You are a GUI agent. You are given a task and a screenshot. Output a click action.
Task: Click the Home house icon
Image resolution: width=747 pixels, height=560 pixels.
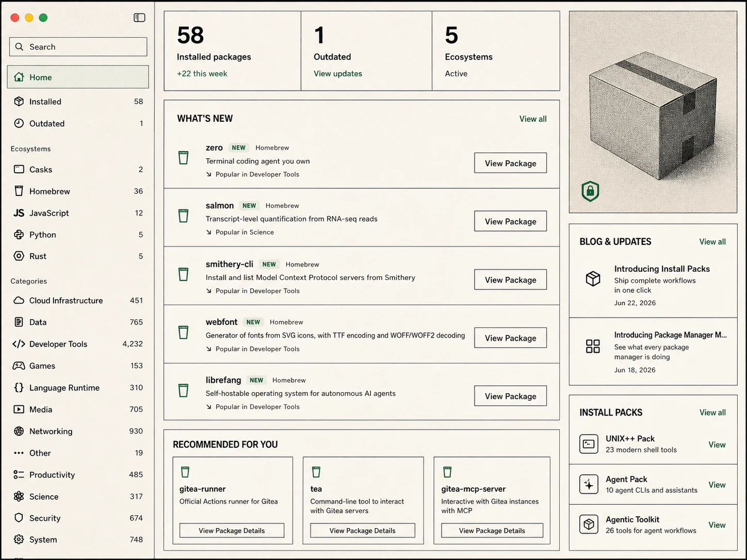tap(19, 77)
